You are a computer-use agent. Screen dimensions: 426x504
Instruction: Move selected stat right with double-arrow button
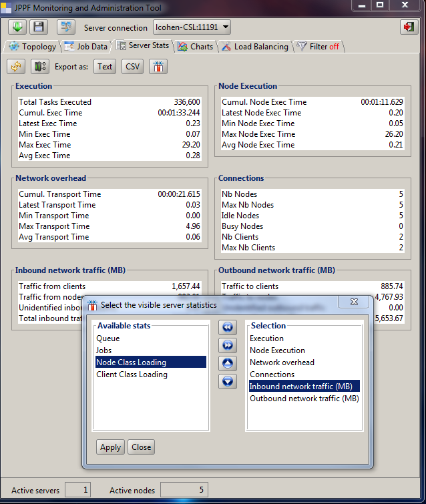pos(228,345)
